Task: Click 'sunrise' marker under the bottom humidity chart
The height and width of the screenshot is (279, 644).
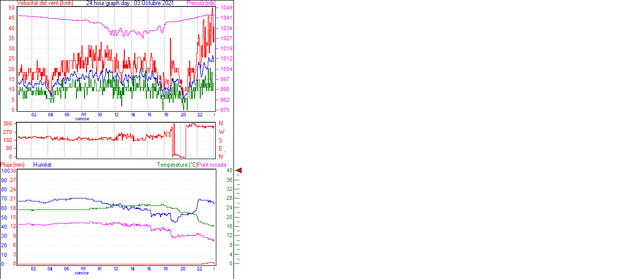Action: pyautogui.click(x=83, y=273)
